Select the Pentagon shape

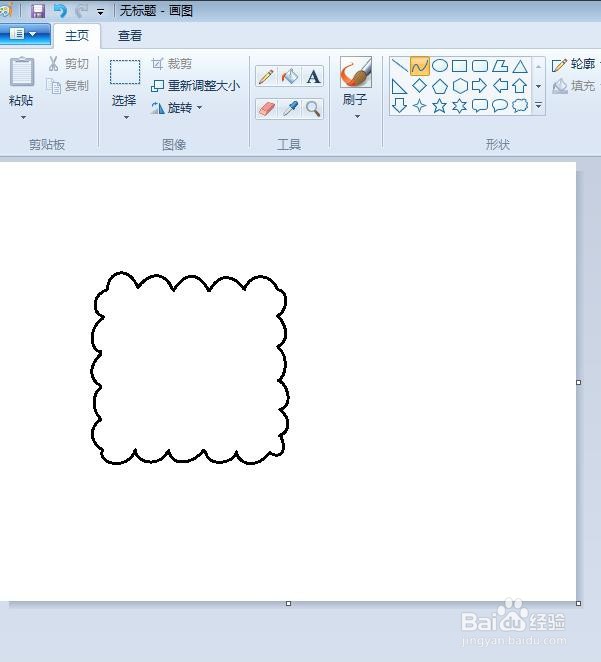[x=440, y=86]
